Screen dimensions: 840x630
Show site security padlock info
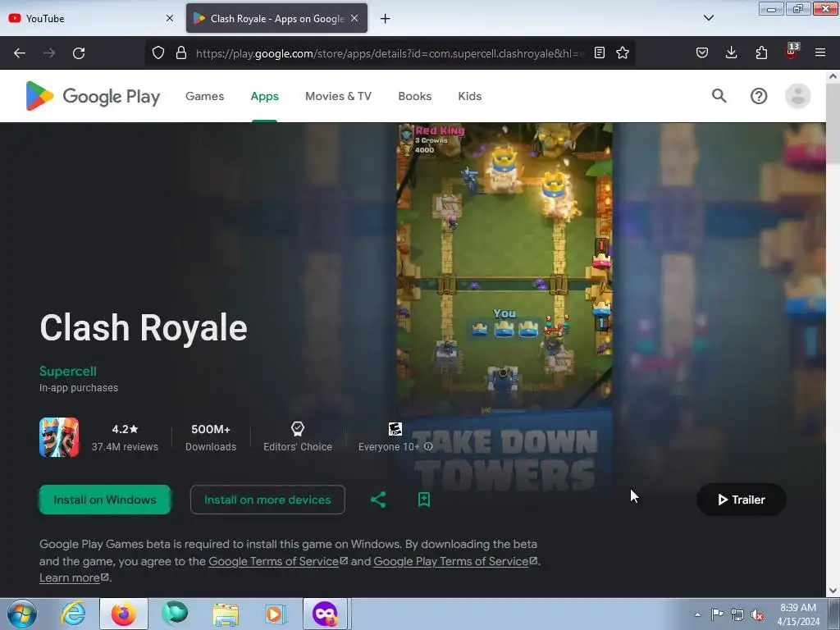[x=181, y=52]
